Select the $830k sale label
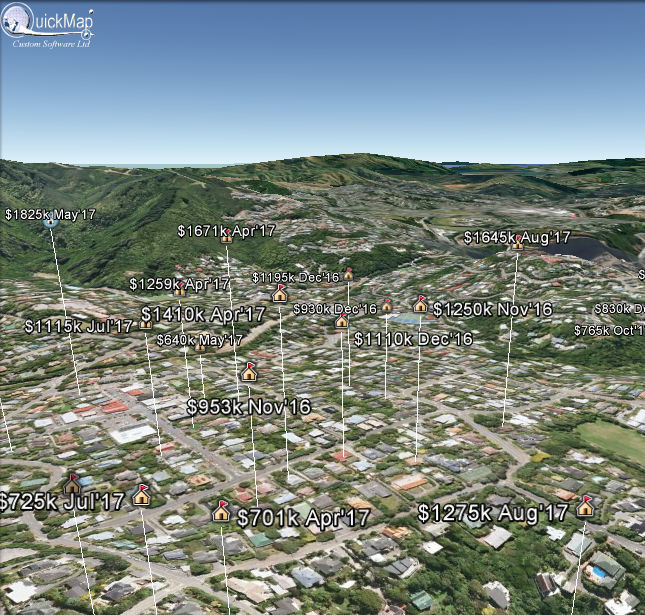This screenshot has width=645, height=615. 618,309
